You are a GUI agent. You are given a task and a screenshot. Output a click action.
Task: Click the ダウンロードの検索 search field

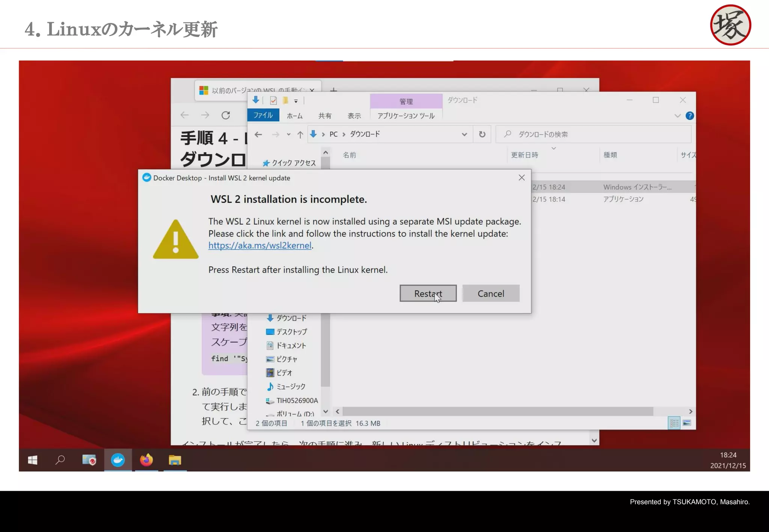[x=593, y=134]
